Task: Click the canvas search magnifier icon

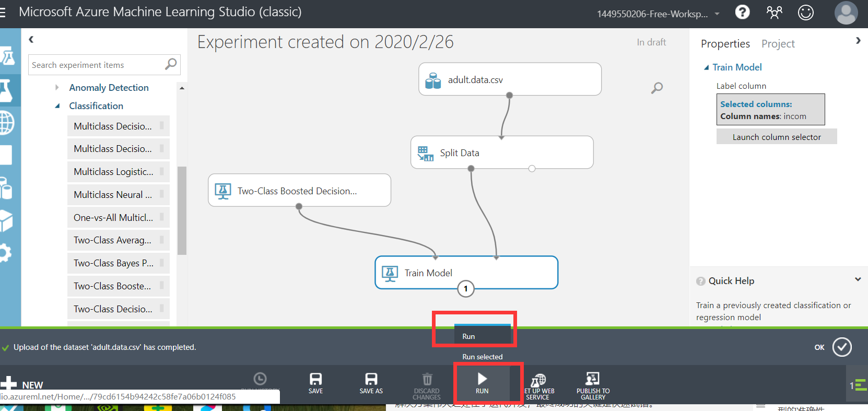Action: point(656,88)
